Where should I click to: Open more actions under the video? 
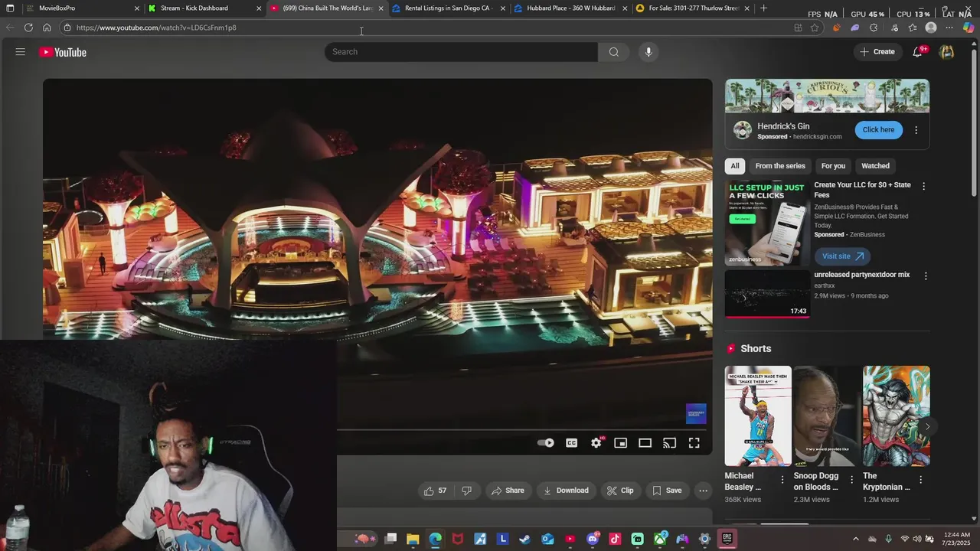[703, 491]
